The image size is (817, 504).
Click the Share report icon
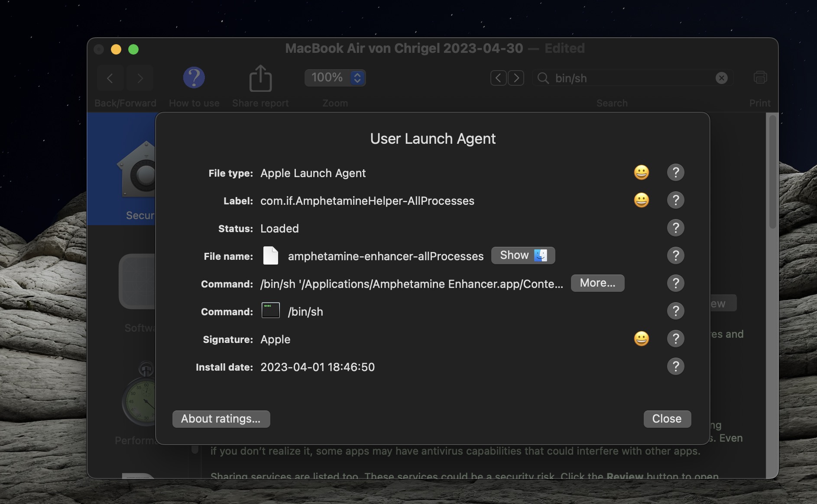click(x=260, y=78)
